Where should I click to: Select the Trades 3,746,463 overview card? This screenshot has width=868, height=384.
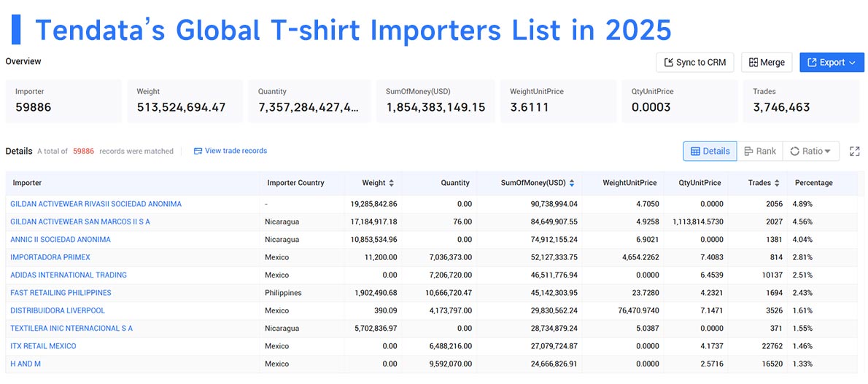tap(802, 101)
